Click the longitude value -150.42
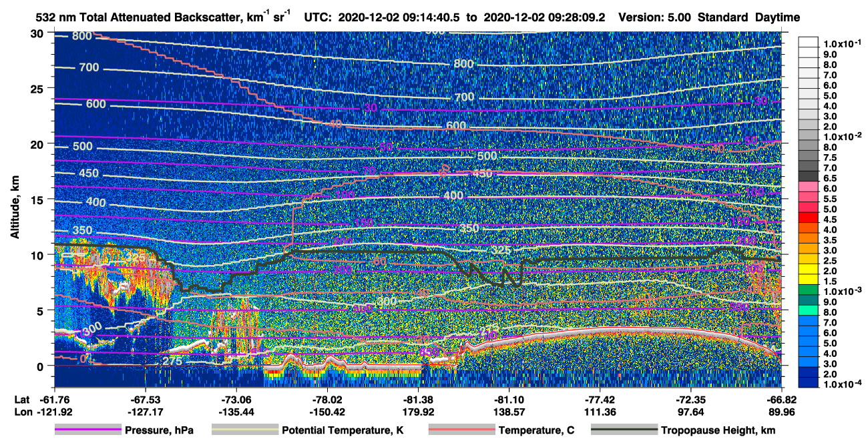The height and width of the screenshot is (445, 868). coord(327,412)
